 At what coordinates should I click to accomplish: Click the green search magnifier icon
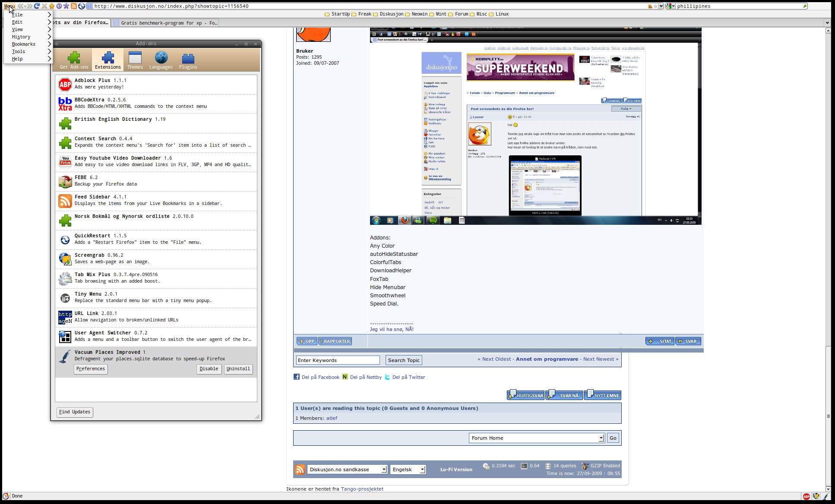[x=805, y=6]
